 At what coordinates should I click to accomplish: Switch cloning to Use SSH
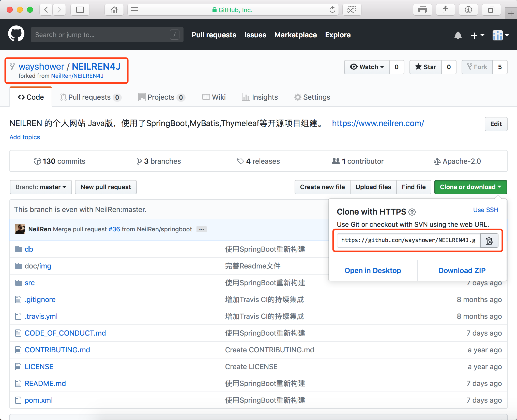[x=485, y=210]
